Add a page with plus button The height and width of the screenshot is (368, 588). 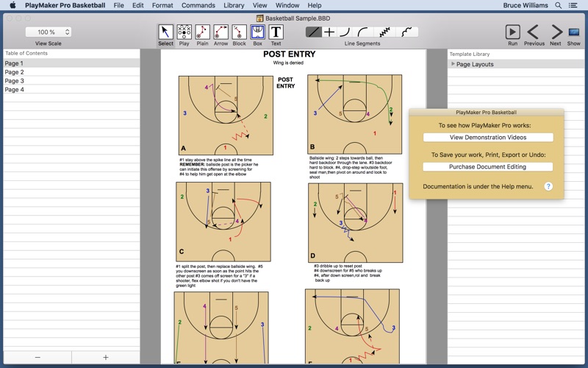tap(106, 357)
